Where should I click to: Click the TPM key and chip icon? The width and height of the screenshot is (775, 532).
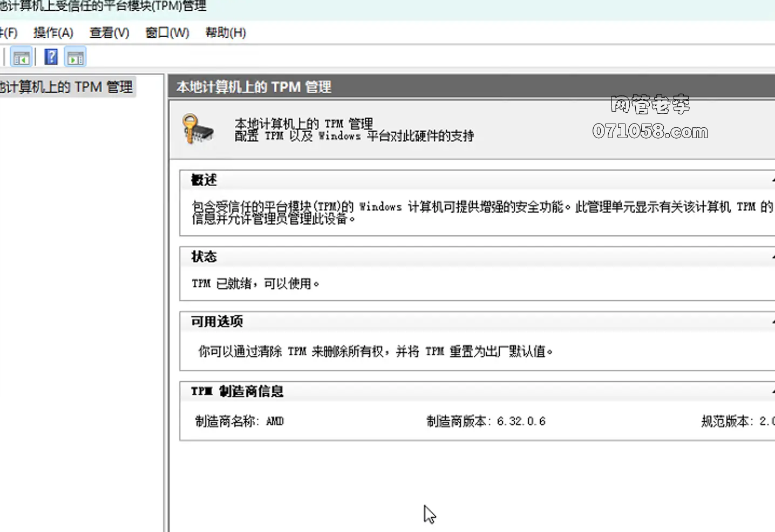(198, 129)
